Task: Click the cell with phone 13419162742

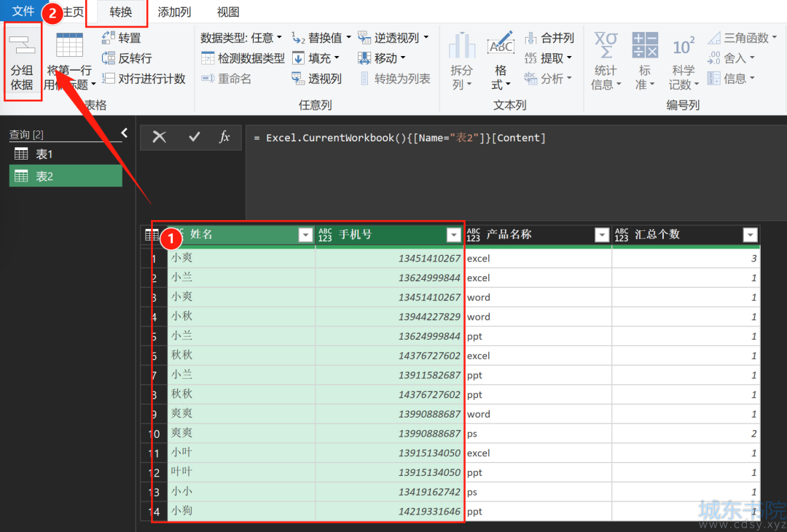Action: (389, 492)
